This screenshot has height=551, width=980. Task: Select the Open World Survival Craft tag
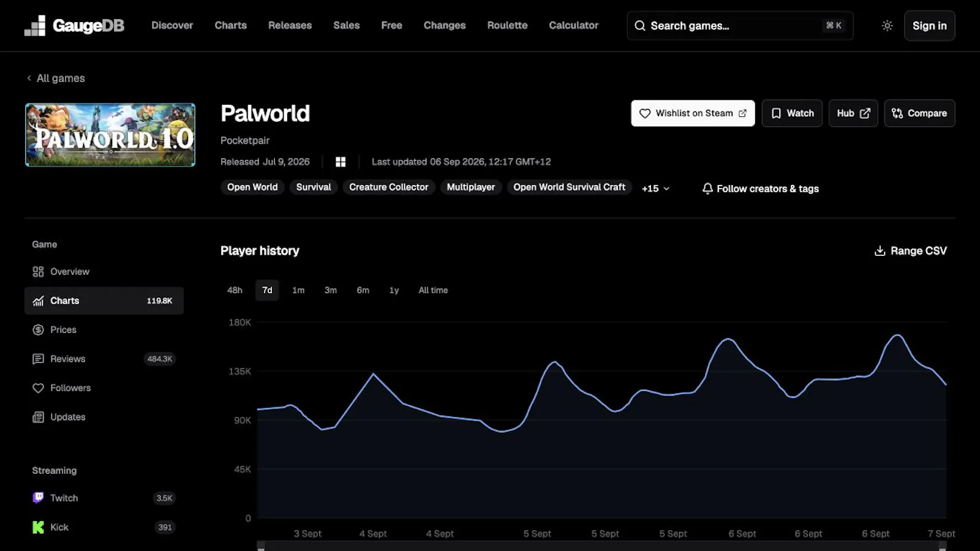(569, 187)
